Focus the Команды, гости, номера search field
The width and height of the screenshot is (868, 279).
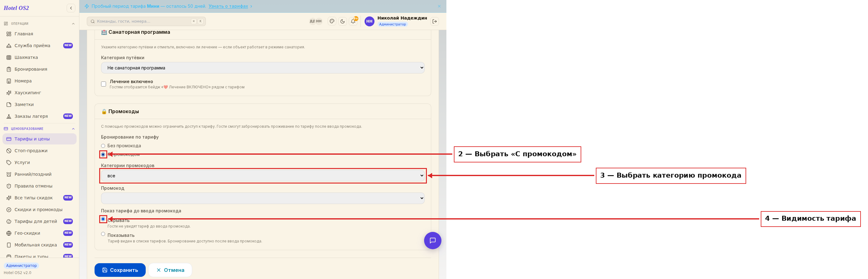(x=146, y=21)
